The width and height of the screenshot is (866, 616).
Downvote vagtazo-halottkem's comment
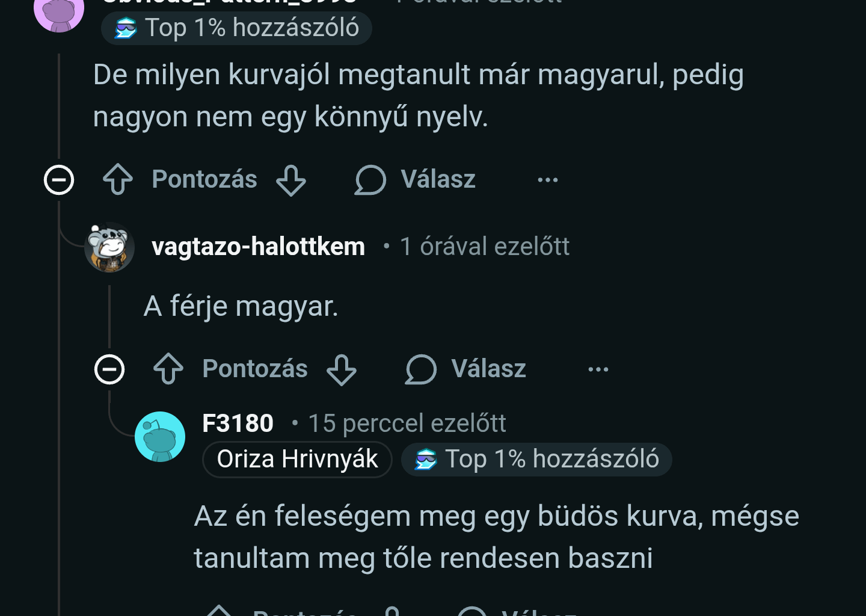[x=341, y=369]
